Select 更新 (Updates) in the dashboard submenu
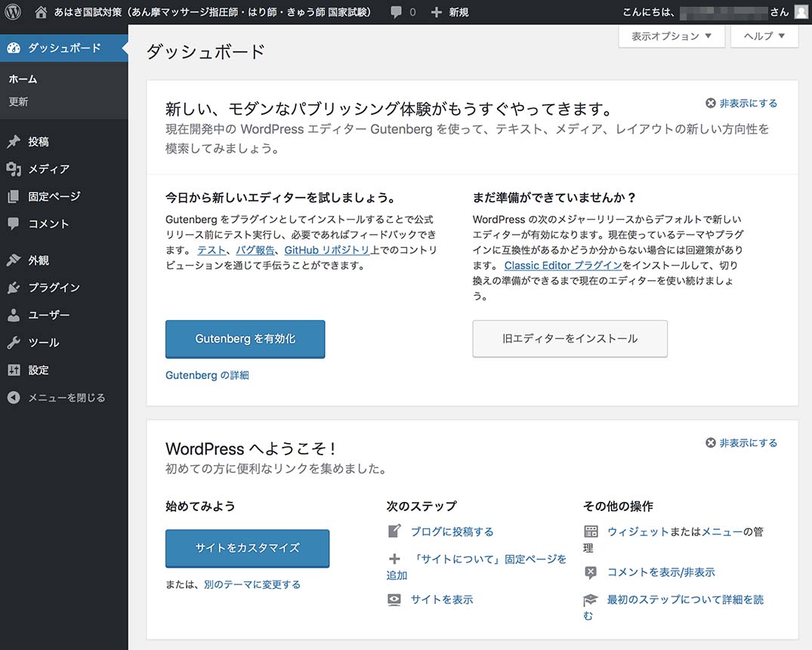This screenshot has width=812, height=650. tap(19, 102)
